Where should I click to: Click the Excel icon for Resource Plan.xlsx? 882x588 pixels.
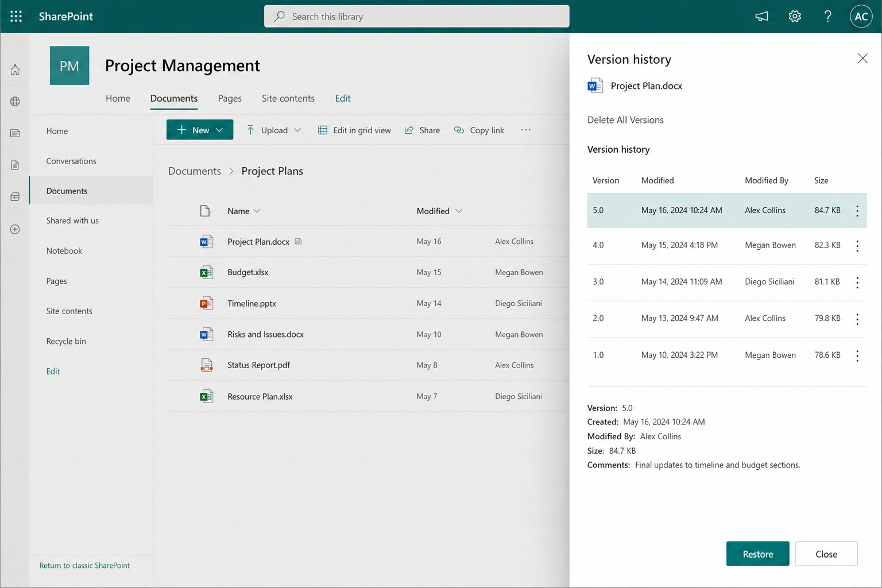coord(206,396)
